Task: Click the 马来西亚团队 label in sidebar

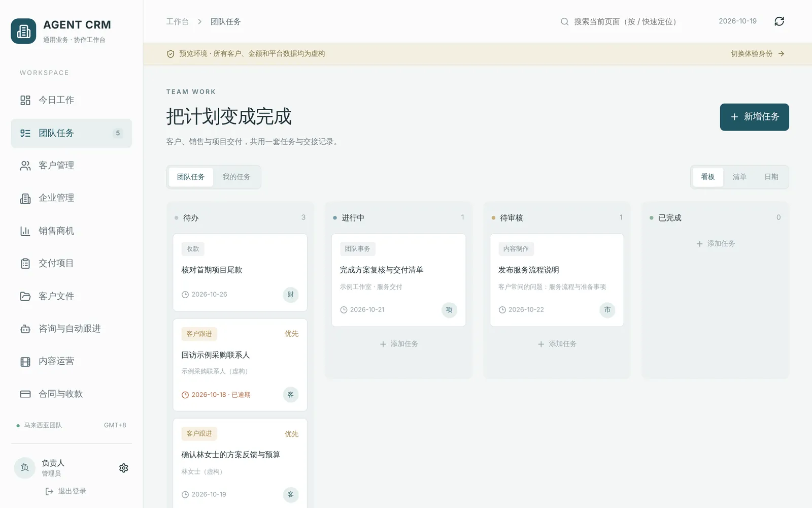Action: [43, 425]
